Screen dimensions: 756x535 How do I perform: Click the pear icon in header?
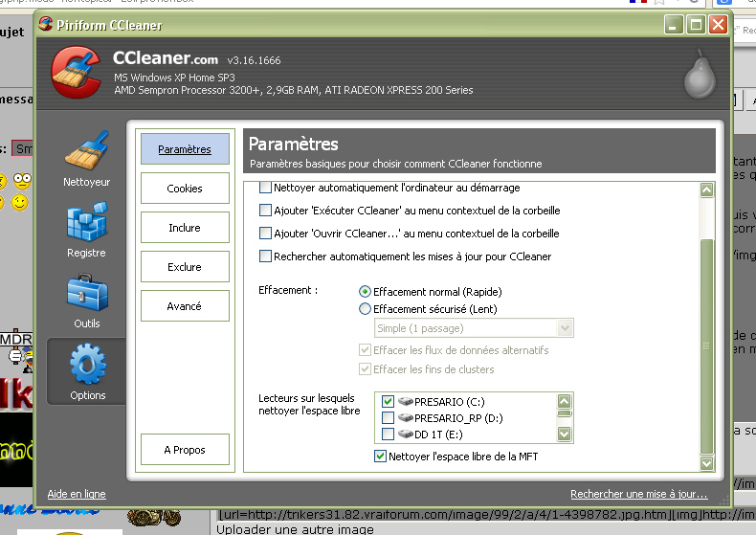coord(700,75)
